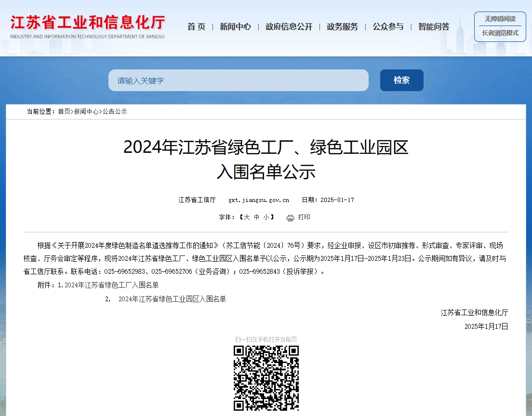Viewport: 532px width, 416px height.
Task: Go to 政府信息公开 section
Action: coord(289,27)
